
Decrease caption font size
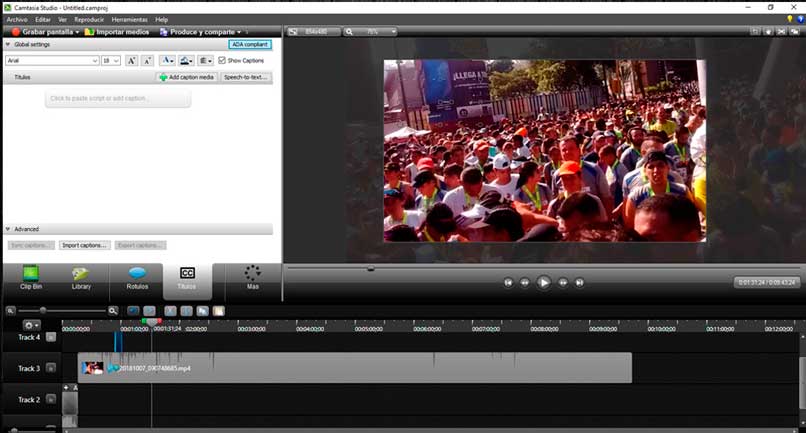148,61
